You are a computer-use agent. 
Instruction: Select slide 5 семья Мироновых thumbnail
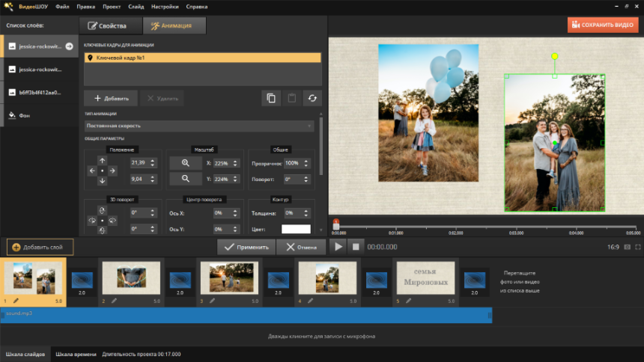point(425,278)
